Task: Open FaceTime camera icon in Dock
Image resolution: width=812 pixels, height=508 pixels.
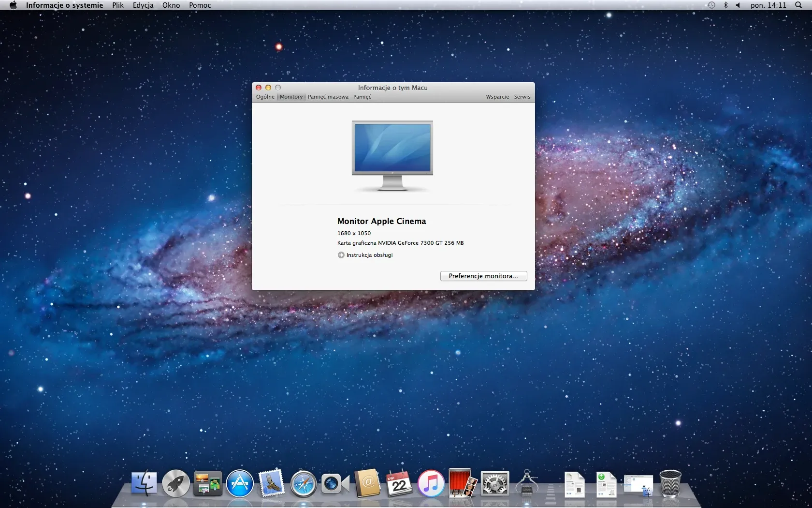Action: [x=335, y=483]
